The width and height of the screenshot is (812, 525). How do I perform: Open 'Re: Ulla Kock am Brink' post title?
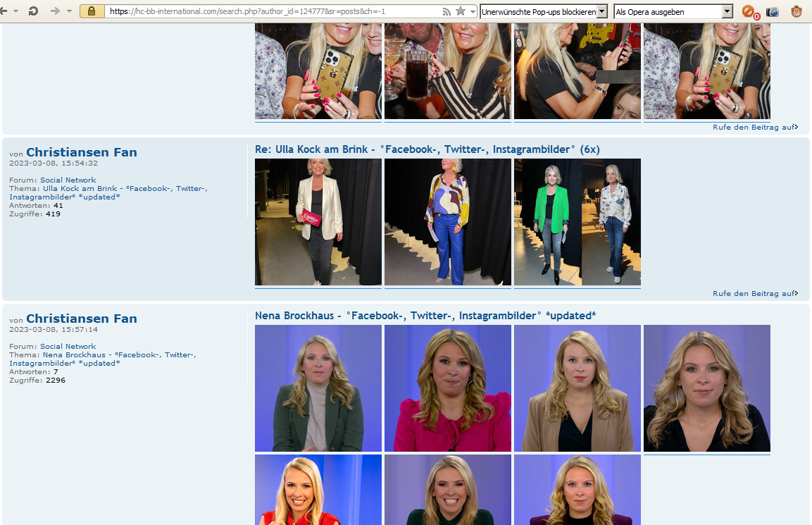[427, 149]
